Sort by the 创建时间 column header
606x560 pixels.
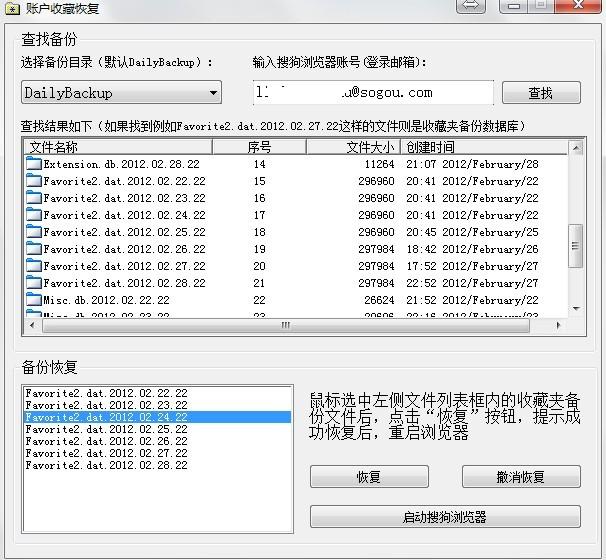click(x=484, y=147)
